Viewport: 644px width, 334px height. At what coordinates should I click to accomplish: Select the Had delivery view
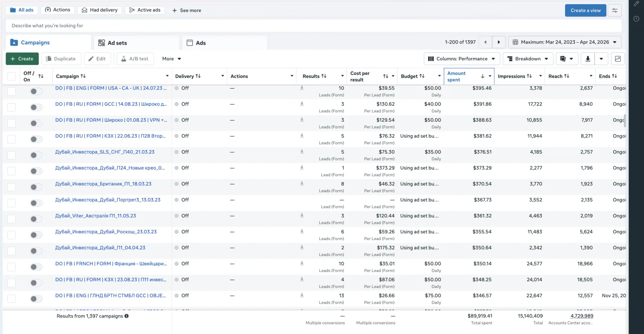[x=100, y=10]
